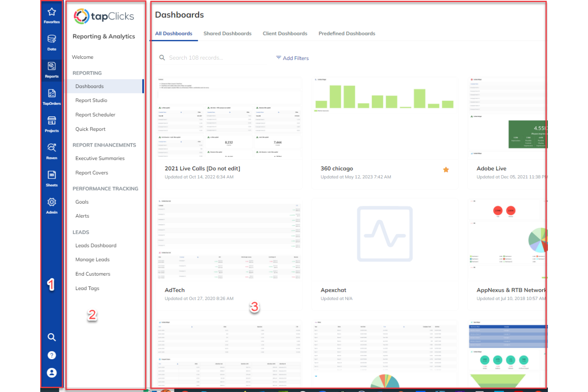This screenshot has width=588, height=392.
Task: Open Manage Leads
Action: pyautogui.click(x=93, y=260)
